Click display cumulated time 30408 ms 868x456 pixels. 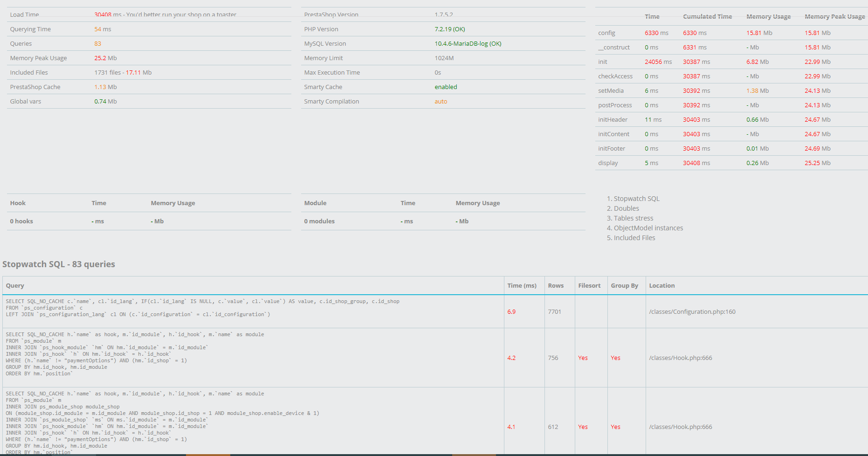[696, 163]
